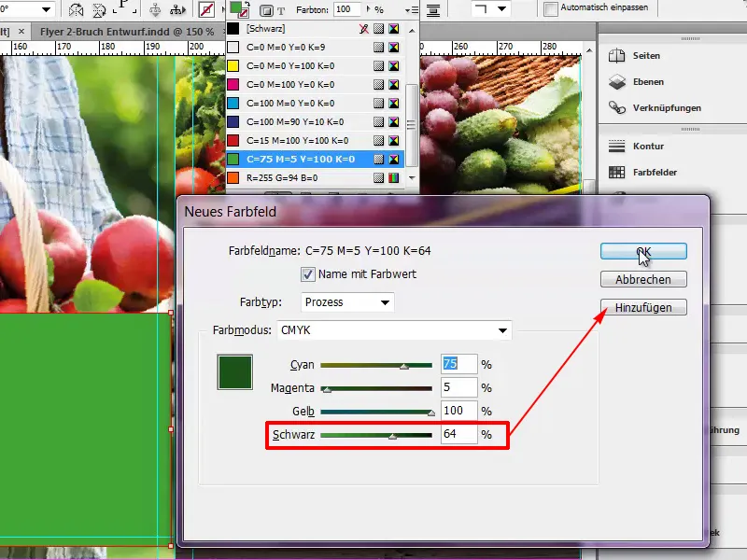747x560 pixels.
Task: Click the Cyan slider
Action: coord(376,366)
